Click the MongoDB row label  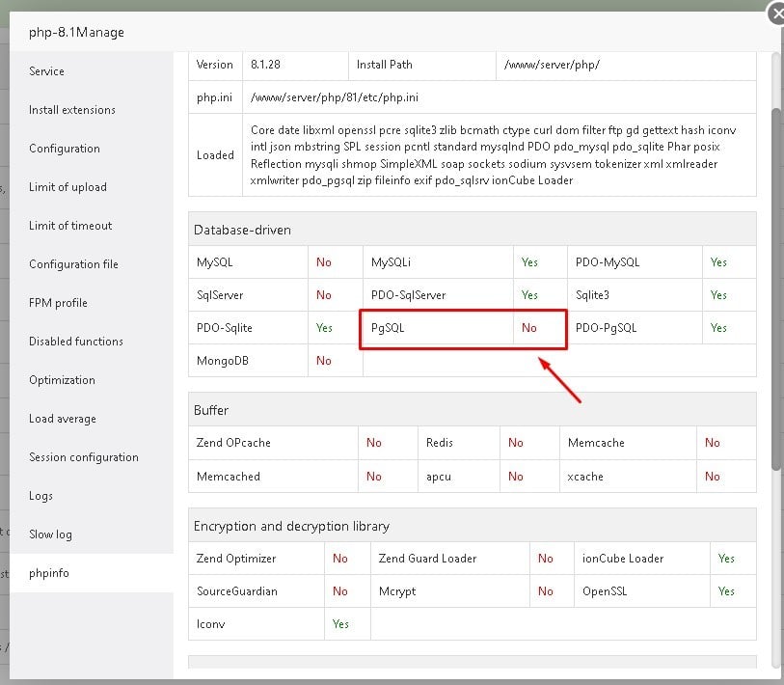tap(221, 361)
